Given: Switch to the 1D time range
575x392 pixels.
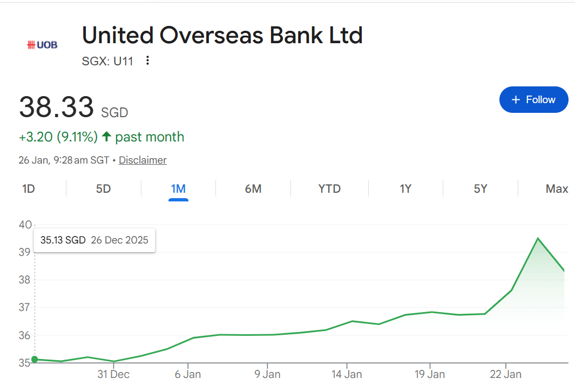Looking at the screenshot, I should pos(29,189).
